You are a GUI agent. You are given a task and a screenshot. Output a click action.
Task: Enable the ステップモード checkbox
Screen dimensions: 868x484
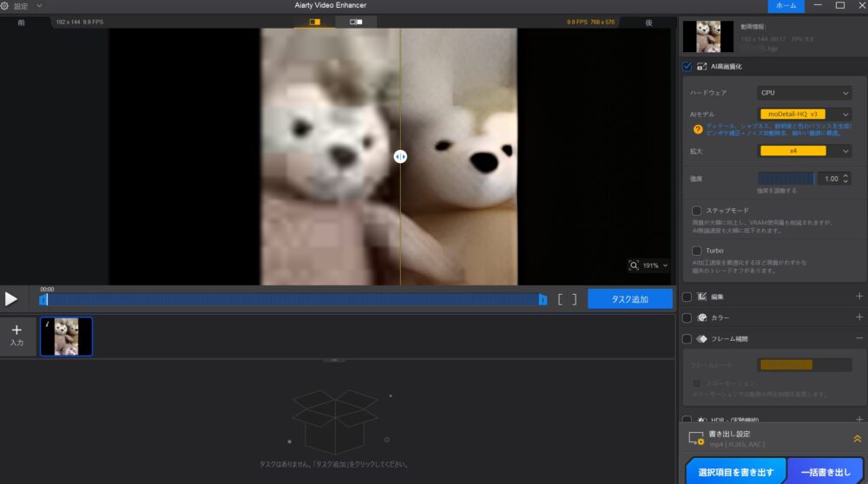[x=696, y=210]
